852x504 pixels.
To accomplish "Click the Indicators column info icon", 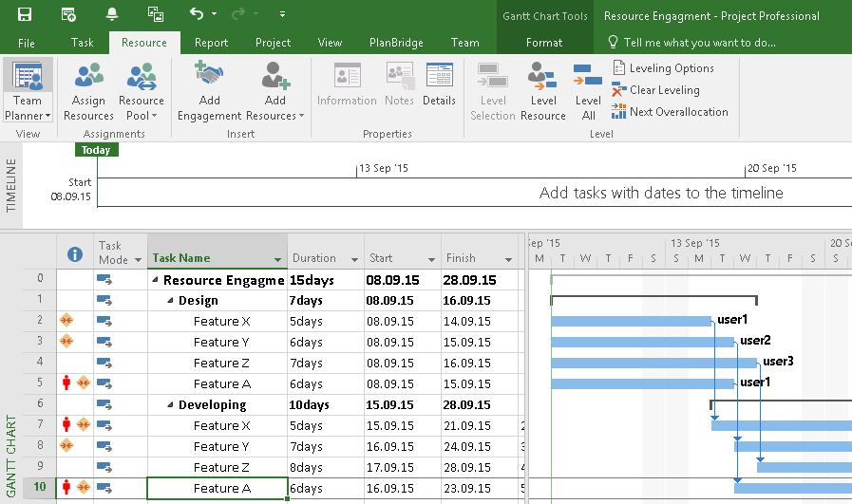I will [x=75, y=254].
